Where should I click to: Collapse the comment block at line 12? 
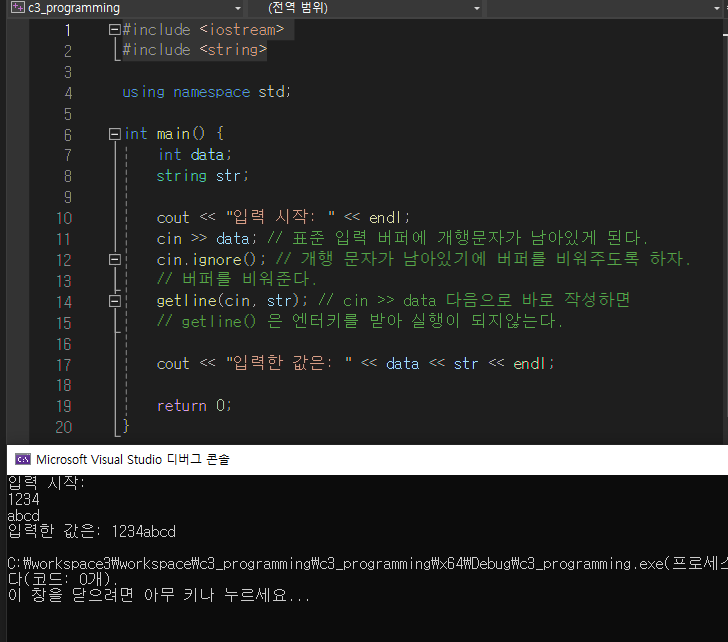(x=114, y=259)
